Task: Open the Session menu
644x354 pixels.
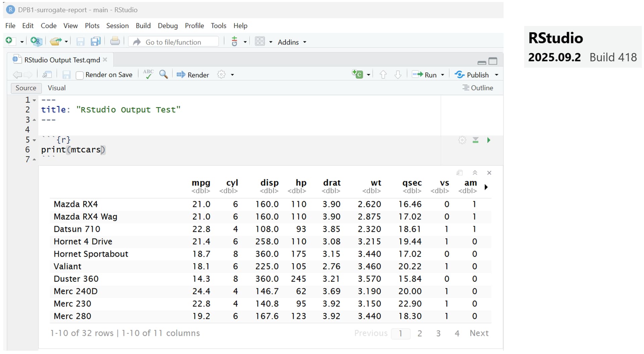Action: pyautogui.click(x=117, y=26)
